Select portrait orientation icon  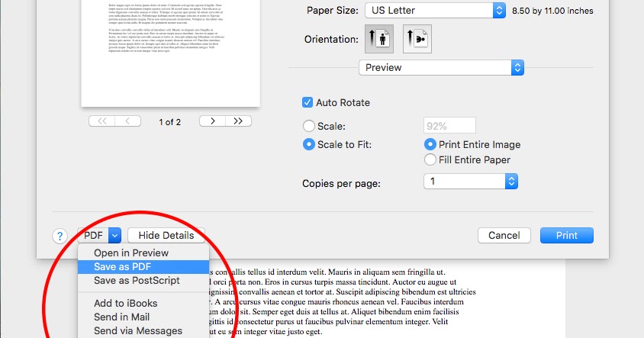[379, 39]
